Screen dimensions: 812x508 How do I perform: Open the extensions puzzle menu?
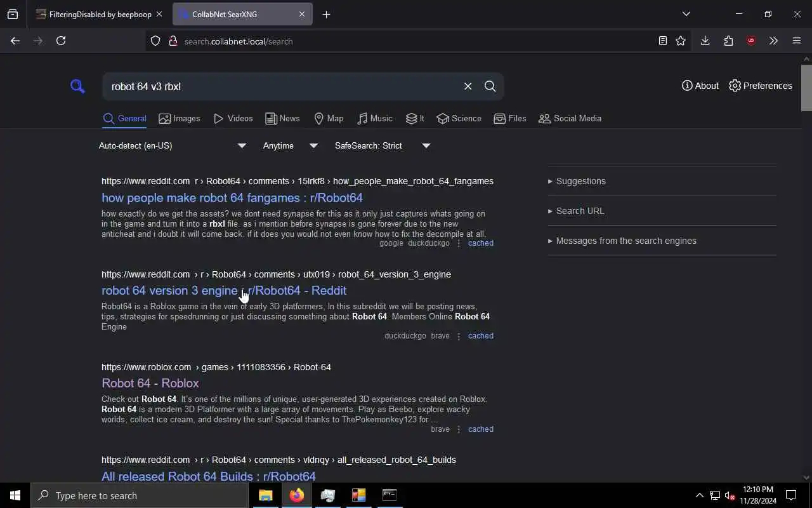click(x=728, y=41)
